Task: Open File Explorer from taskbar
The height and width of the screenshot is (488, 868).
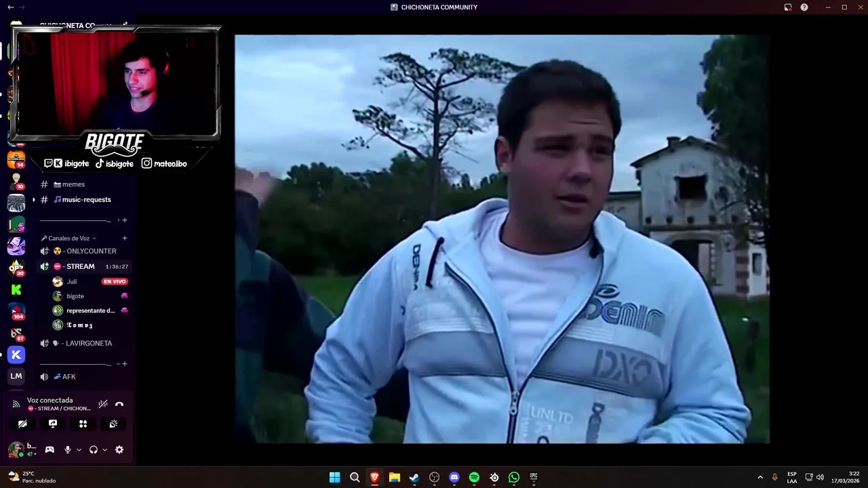Action: (x=395, y=477)
